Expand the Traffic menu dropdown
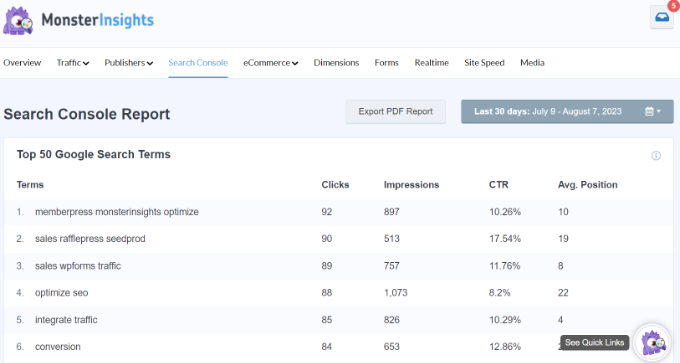This screenshot has height=363, width=680. (73, 63)
